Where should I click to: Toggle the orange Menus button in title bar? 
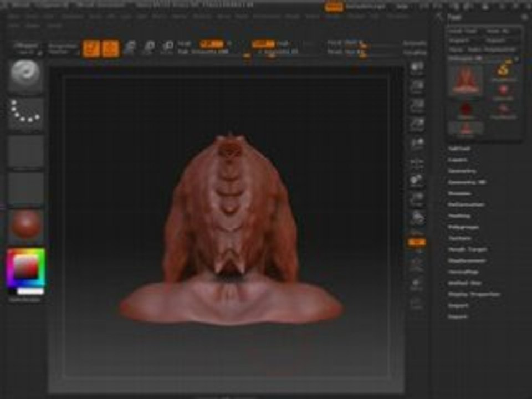(334, 7)
